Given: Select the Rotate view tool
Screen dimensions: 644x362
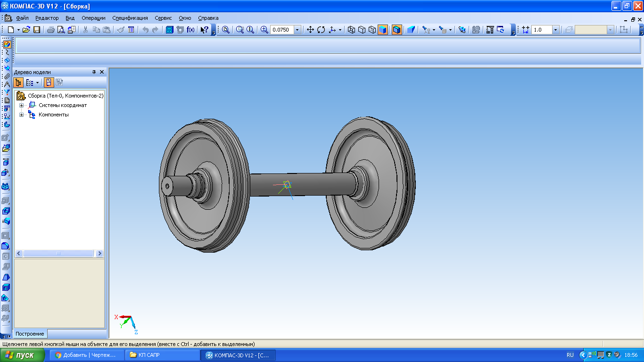Looking at the screenshot, I should pyautogui.click(x=321, y=30).
